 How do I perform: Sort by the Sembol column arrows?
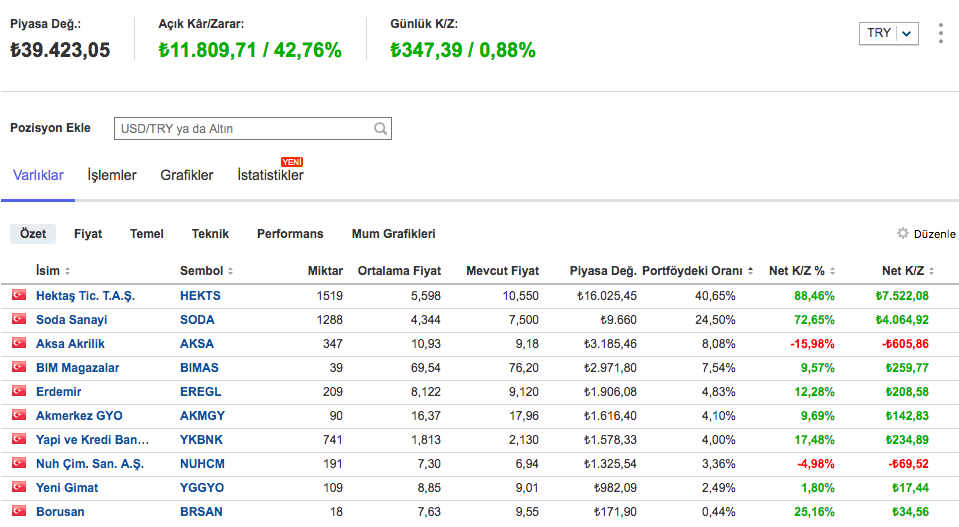coord(230,271)
